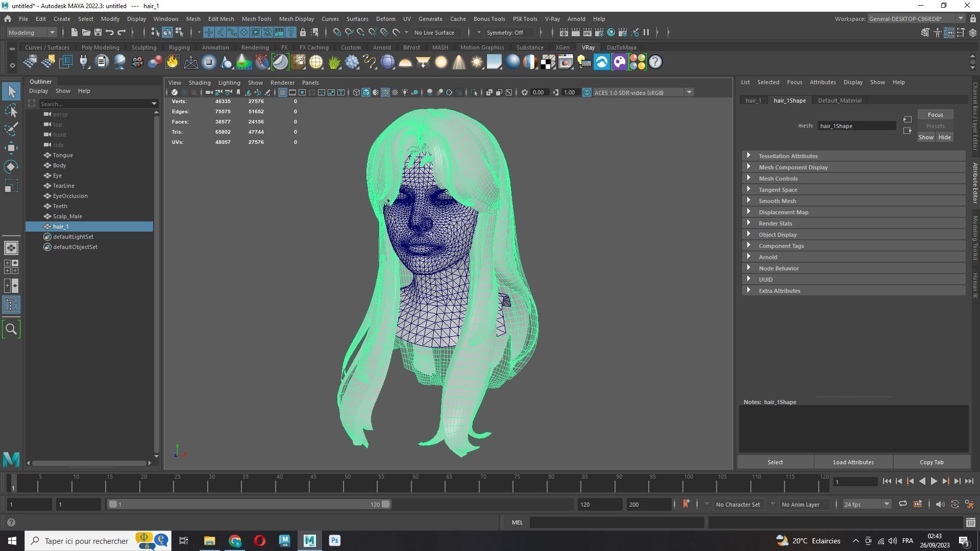Click the Save Scene disk icon
The image size is (980, 551).
pos(97,32)
